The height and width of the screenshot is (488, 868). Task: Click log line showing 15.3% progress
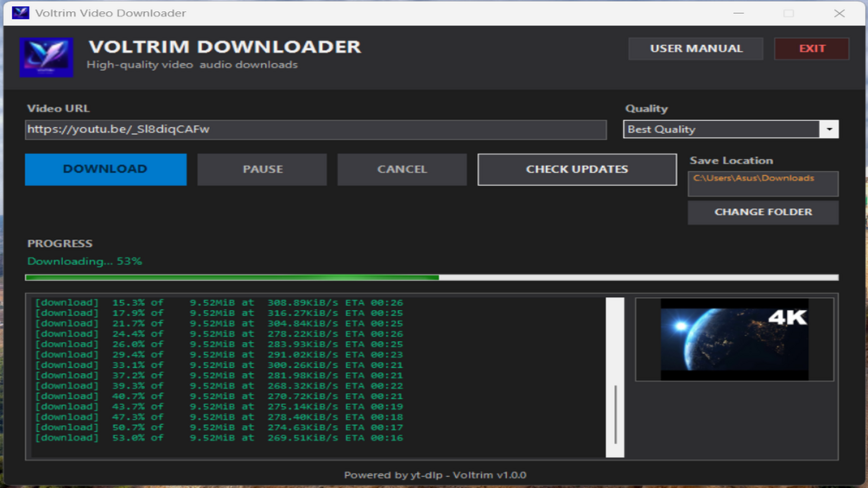click(x=219, y=302)
